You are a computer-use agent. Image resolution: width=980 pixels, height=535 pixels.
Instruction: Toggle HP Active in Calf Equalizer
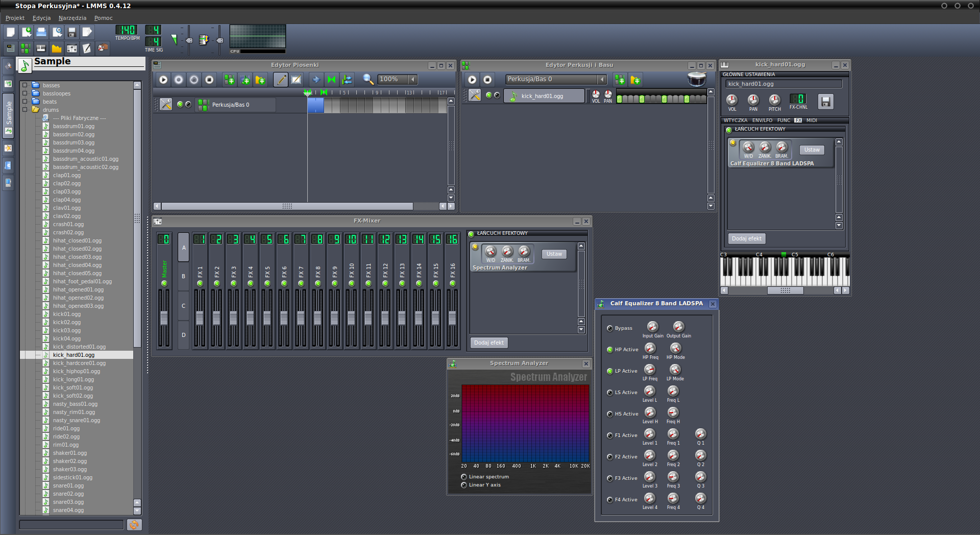tap(609, 350)
